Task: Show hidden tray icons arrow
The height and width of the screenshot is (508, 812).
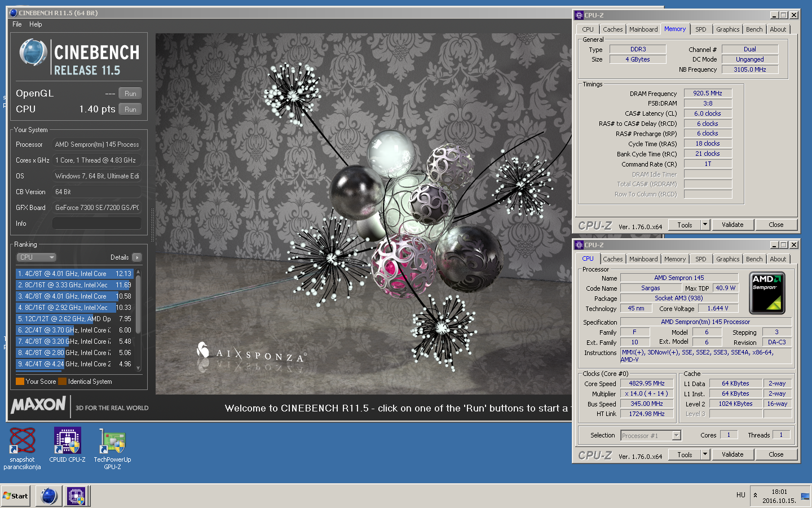Action: (x=755, y=496)
